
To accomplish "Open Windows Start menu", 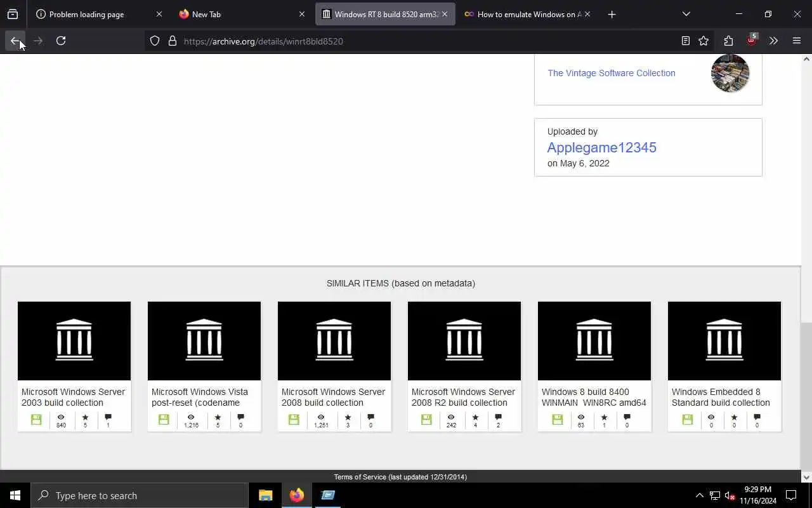I will coord(15,495).
